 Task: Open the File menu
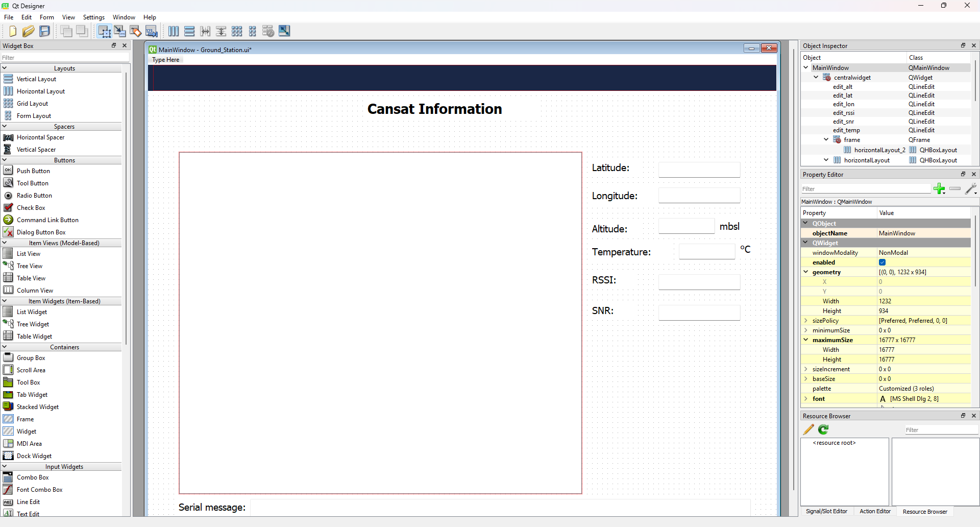[9, 17]
